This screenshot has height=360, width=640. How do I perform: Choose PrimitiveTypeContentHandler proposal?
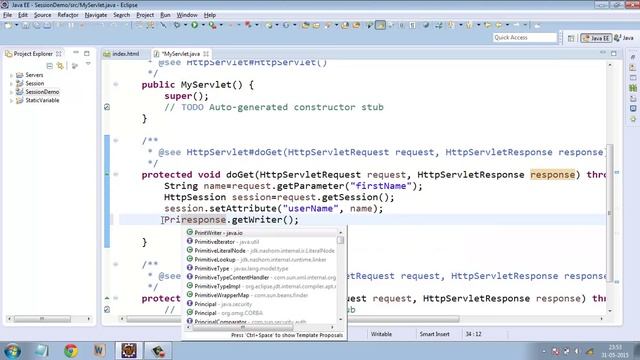(x=260, y=278)
